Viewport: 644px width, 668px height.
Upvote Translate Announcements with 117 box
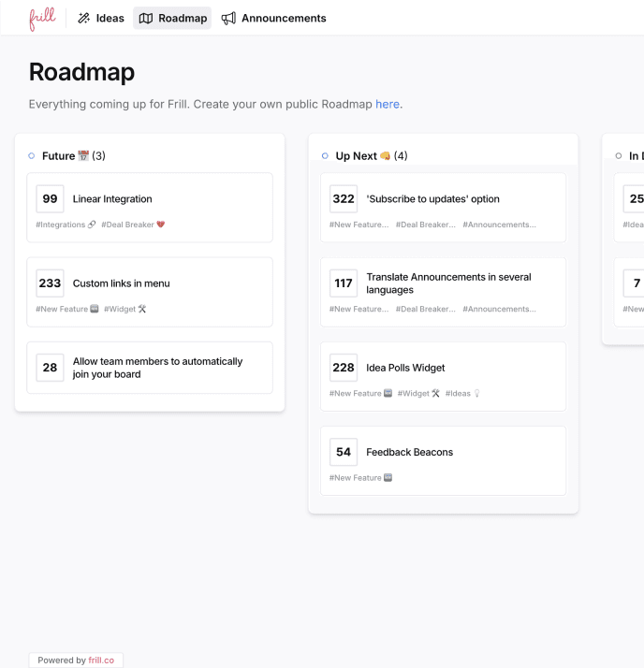(344, 283)
